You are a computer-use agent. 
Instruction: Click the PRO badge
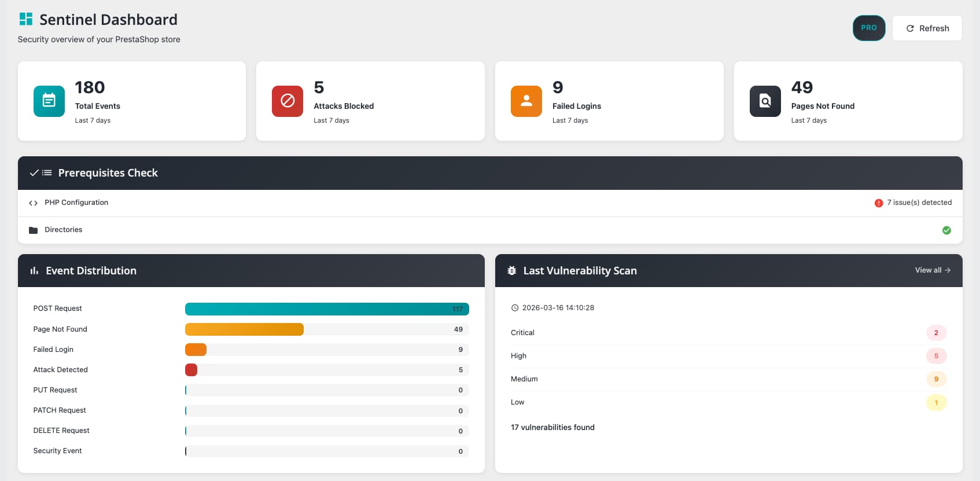pyautogui.click(x=868, y=28)
